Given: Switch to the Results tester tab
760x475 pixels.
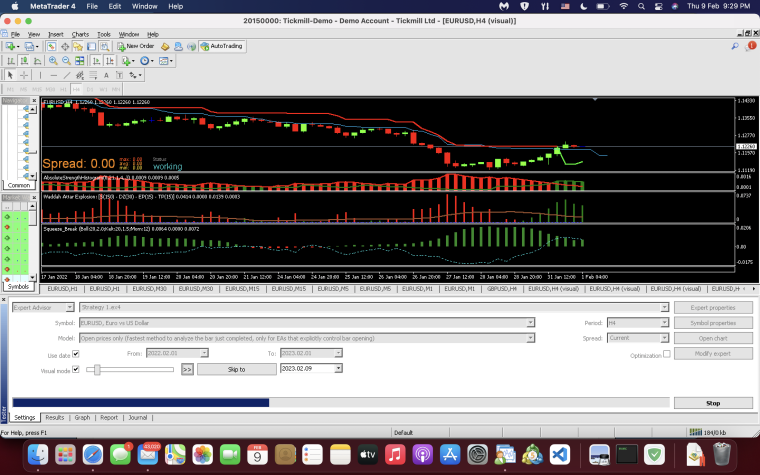Looking at the screenshot, I should click(55, 417).
